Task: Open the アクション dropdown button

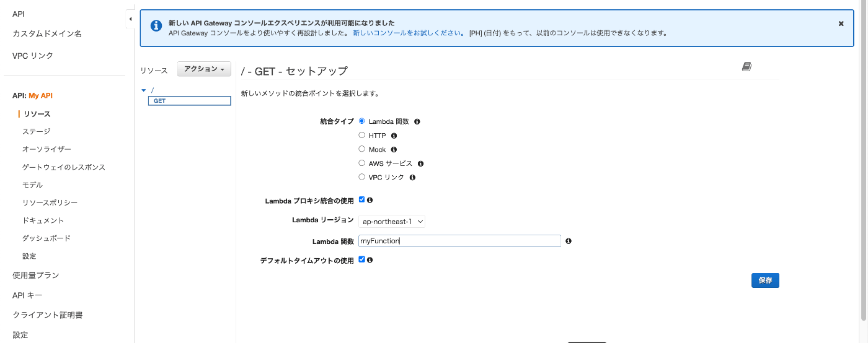Action: 204,69
